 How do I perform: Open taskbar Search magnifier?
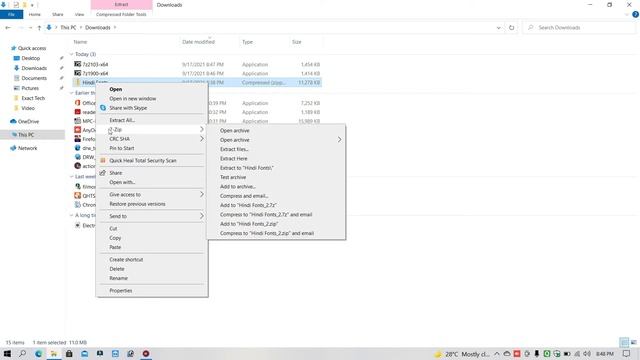(x=22, y=353)
